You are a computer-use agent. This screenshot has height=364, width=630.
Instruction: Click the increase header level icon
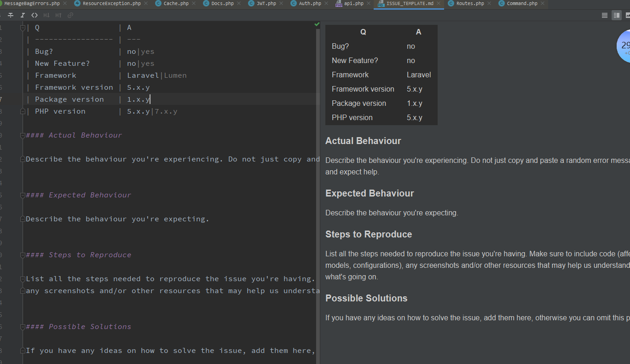pos(58,15)
